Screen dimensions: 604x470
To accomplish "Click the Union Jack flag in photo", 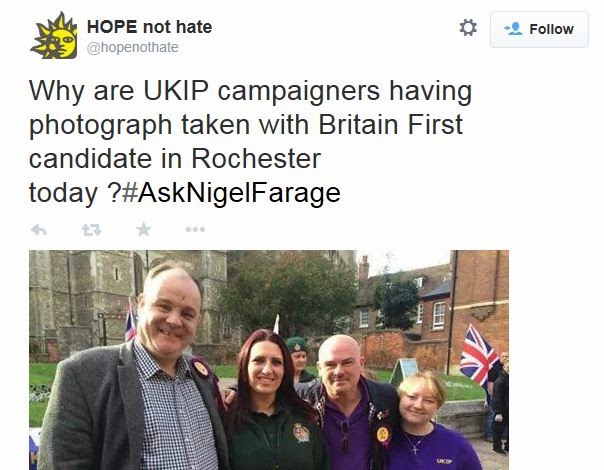I will click(477, 355).
